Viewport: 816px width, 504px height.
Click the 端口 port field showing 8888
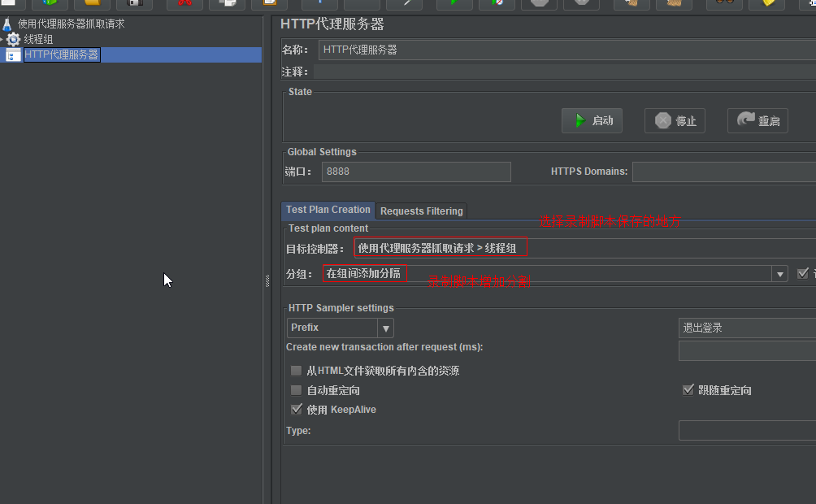tap(416, 172)
